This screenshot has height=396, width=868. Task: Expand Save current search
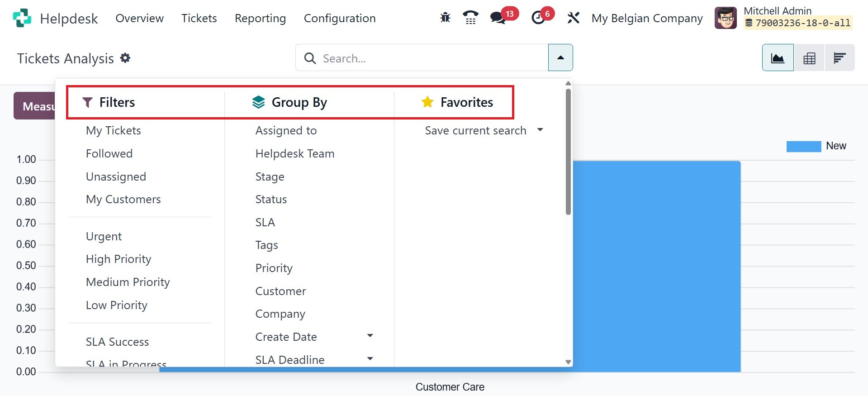(x=540, y=130)
